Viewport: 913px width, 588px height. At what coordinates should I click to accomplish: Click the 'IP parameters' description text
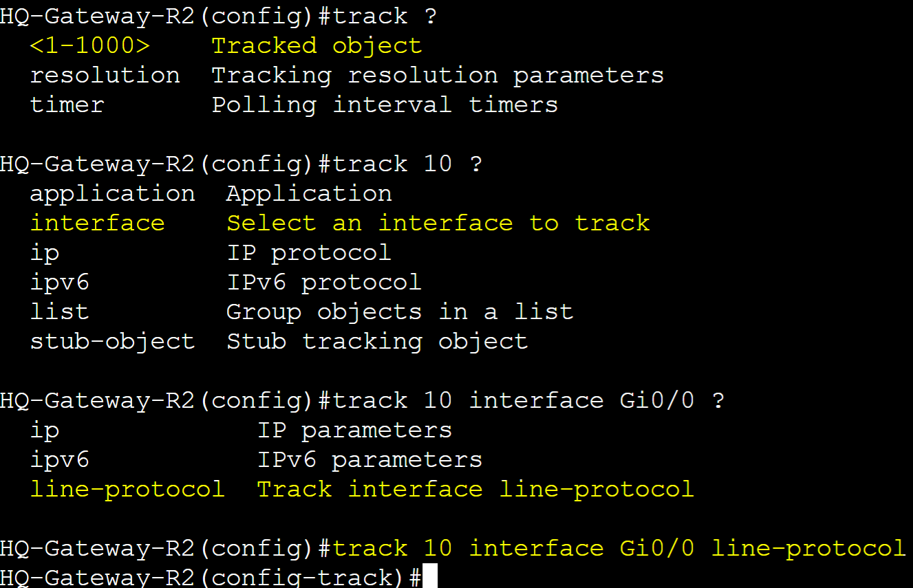(354, 430)
